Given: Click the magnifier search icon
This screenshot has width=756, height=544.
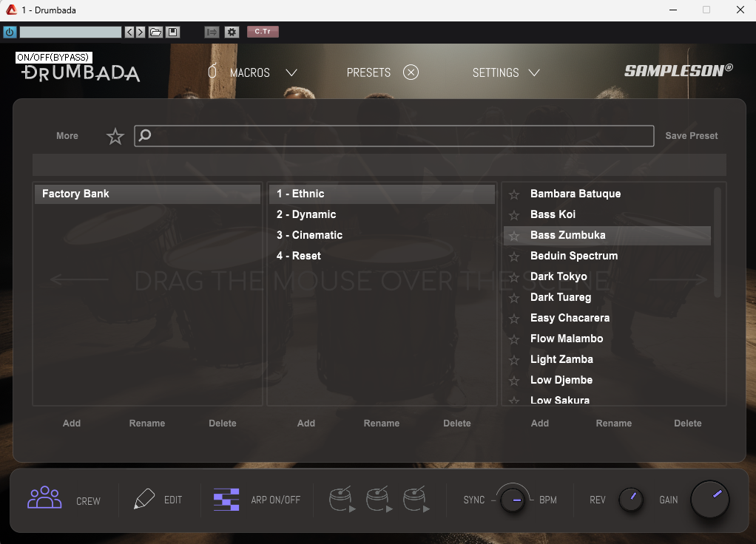Looking at the screenshot, I should 145,135.
